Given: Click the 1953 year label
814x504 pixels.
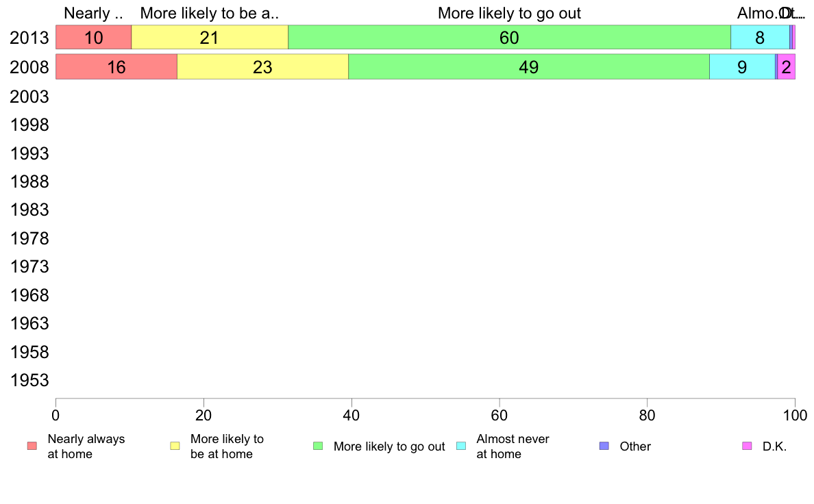Looking at the screenshot, I should tap(29, 381).
